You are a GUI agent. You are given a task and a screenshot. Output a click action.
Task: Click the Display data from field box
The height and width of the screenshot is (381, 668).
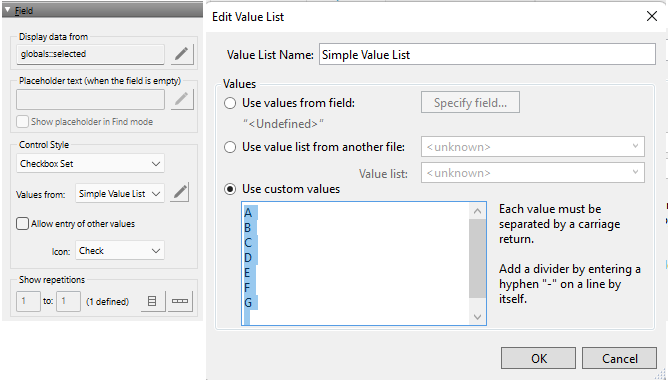[90, 54]
